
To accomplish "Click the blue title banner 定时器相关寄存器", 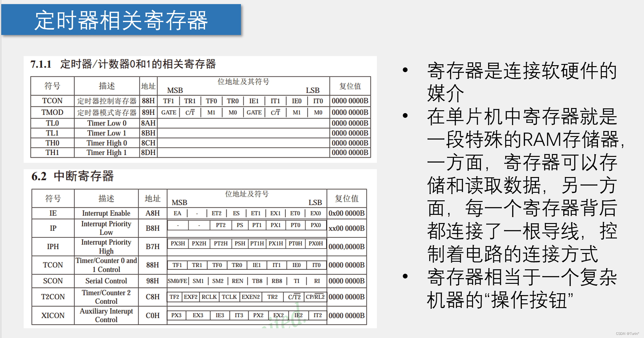I will 121,20.
